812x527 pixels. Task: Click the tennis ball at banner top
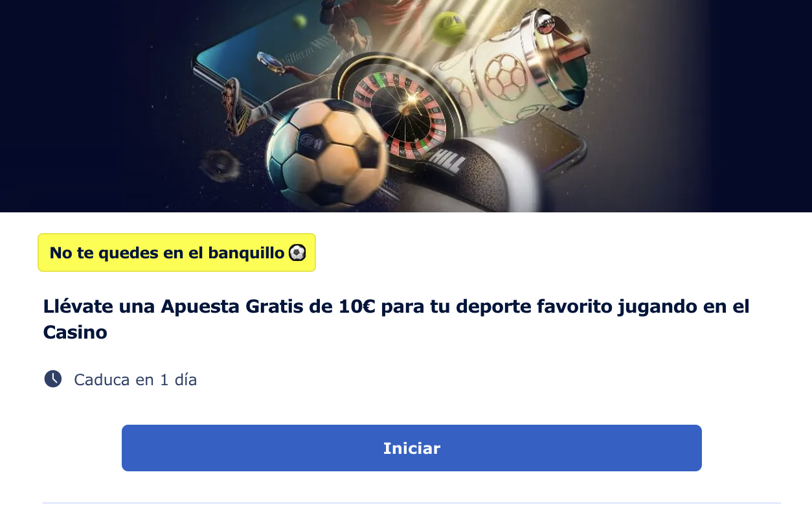[x=449, y=27]
